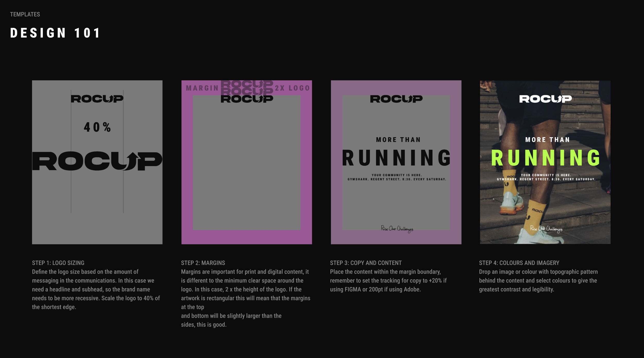
Task: Click the 40% label in logo sizing template
Action: (x=97, y=127)
